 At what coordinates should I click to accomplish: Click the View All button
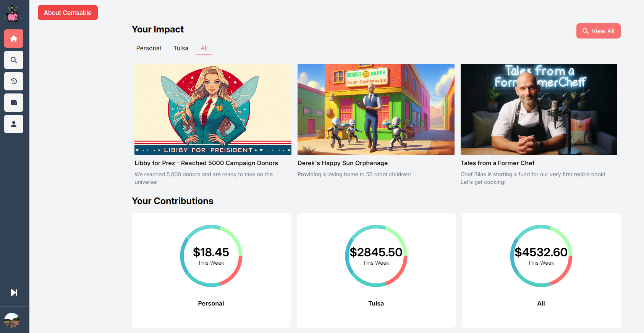(598, 31)
